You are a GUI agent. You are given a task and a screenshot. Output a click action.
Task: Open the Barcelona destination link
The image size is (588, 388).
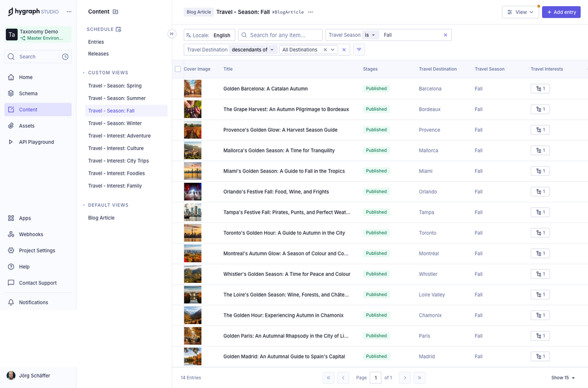coord(430,89)
